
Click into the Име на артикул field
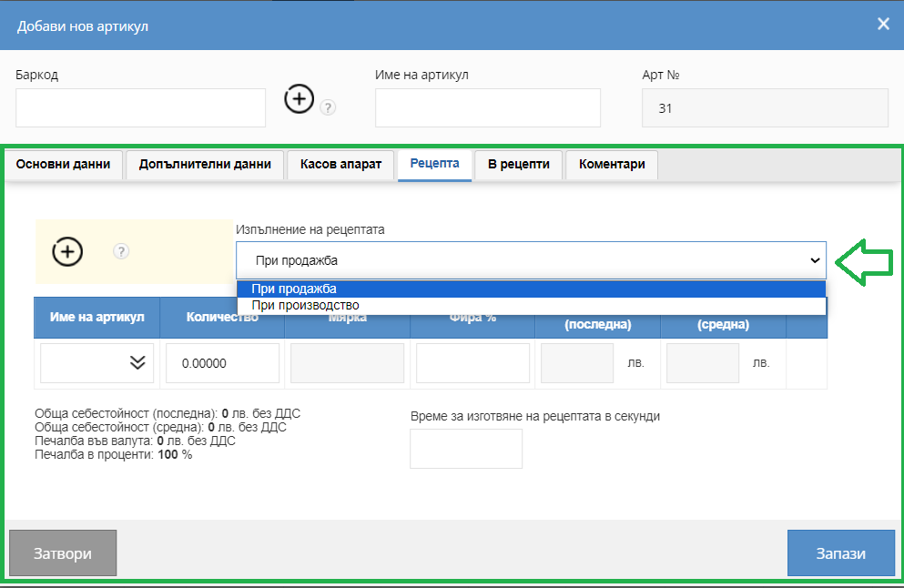point(488,107)
